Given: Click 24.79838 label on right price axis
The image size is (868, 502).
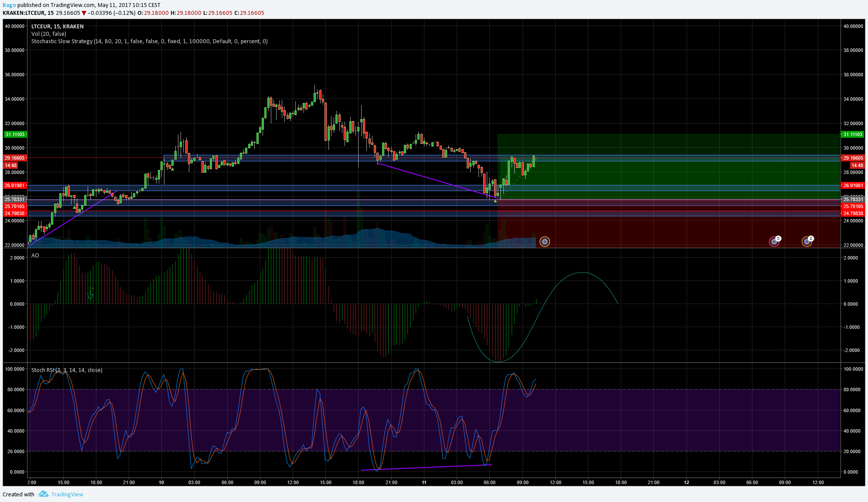Looking at the screenshot, I should [853, 213].
